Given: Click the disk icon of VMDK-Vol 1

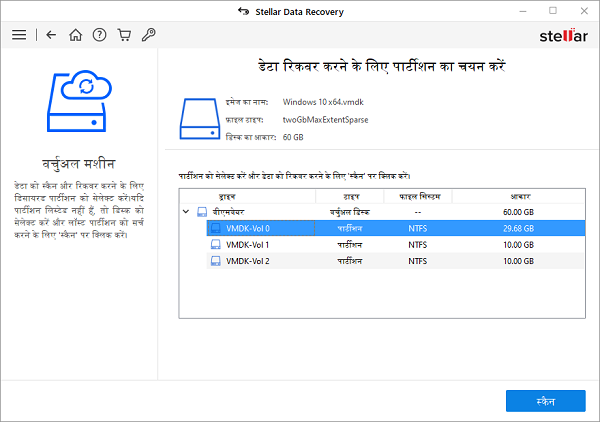Looking at the screenshot, I should click(216, 244).
